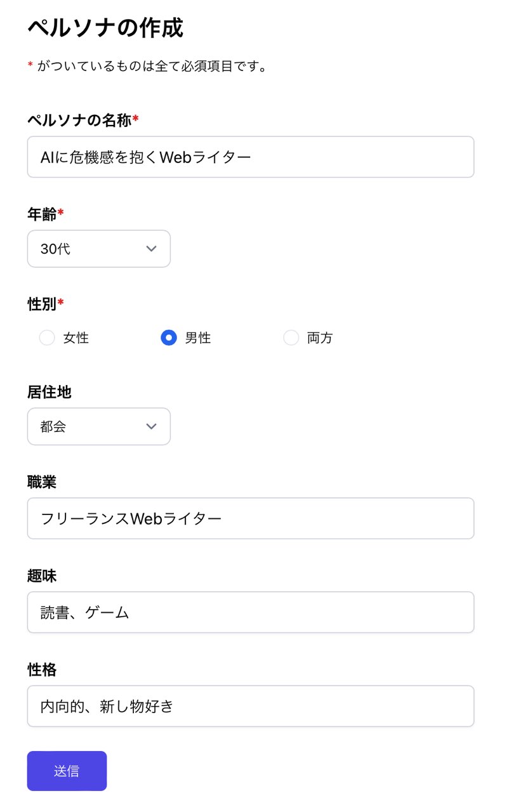The image size is (509, 812).
Task: Click the 性格 input field
Action: coord(250,706)
